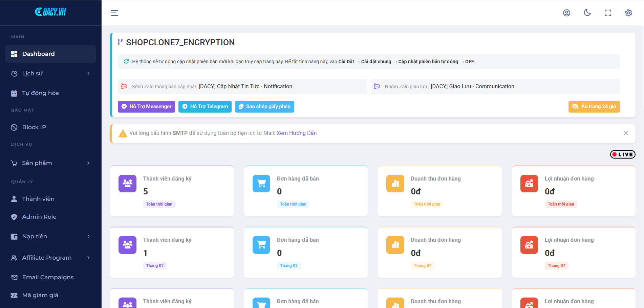Viewport: 644px width, 308px height.
Task: Go to Thành viên management page
Action: 38,199
